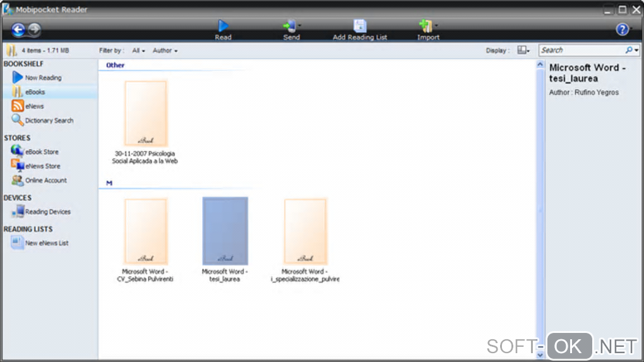Click the grey forward arrow button
Screen dimensions: 644x362
pyautogui.click(x=34, y=29)
